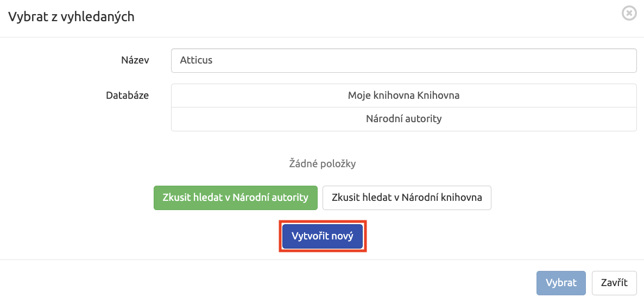Click the green Zkusit hledat v Národní autority button

coord(235,198)
